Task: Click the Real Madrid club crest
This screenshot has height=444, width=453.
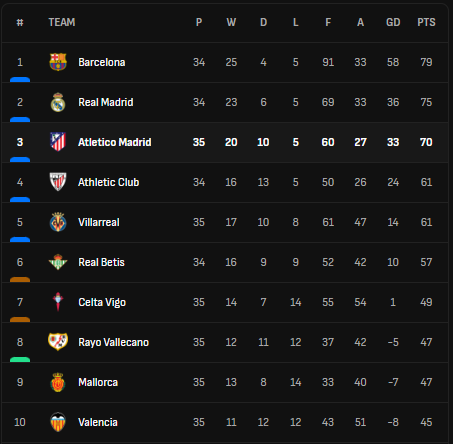Action: [x=58, y=102]
